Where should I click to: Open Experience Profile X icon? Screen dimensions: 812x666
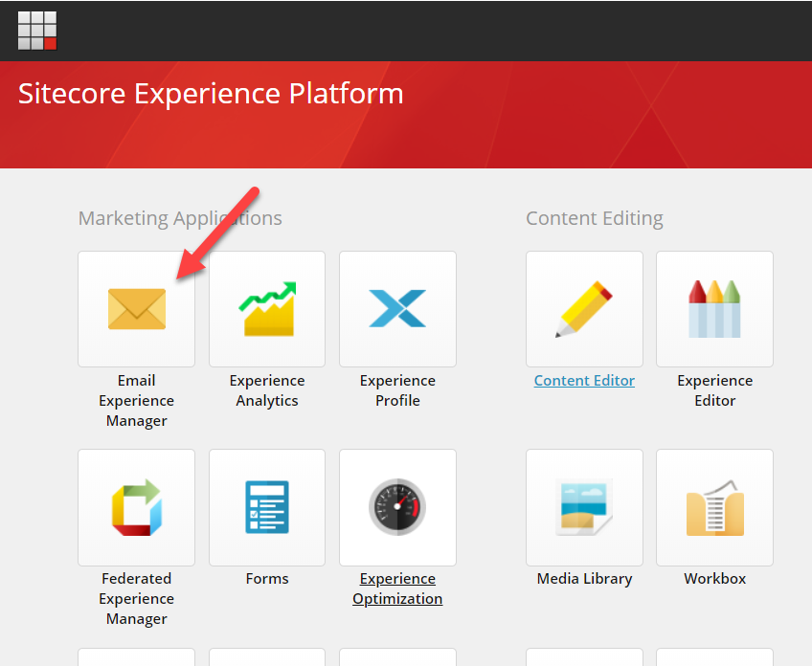point(397,309)
